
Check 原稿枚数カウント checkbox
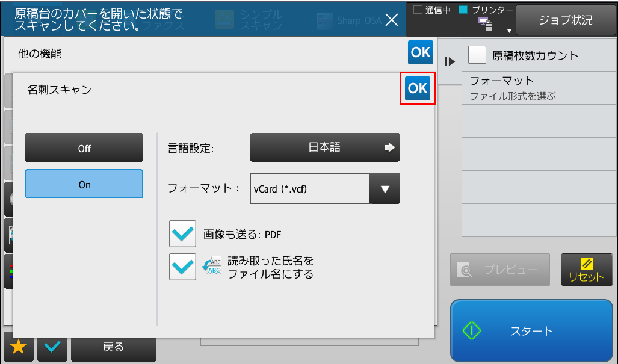click(x=477, y=55)
